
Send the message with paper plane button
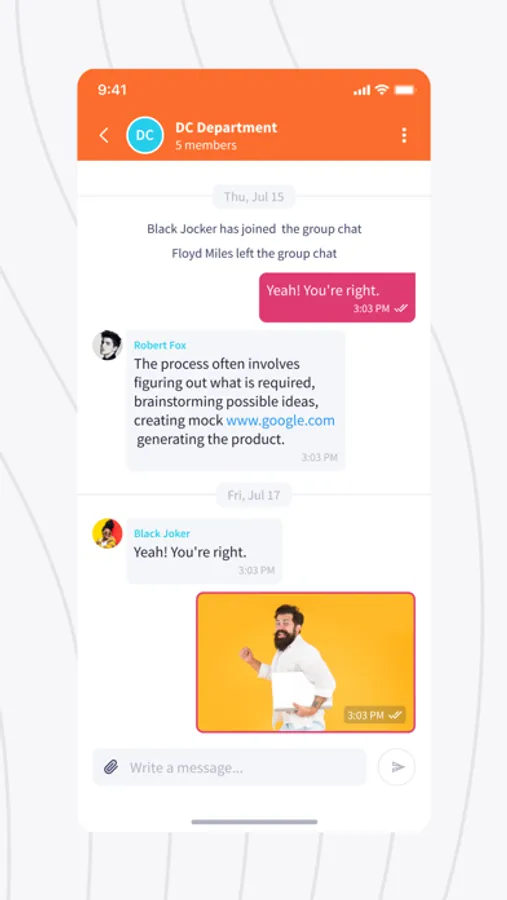(397, 767)
